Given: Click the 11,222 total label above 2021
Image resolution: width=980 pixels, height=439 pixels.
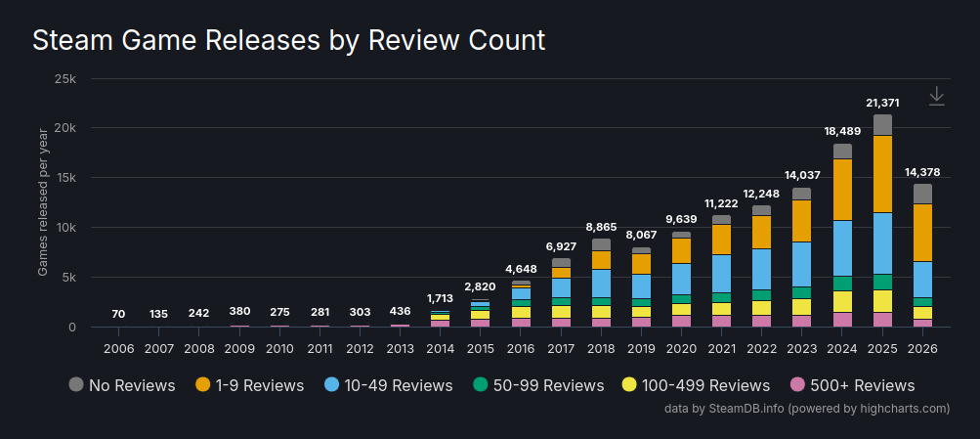Looking at the screenshot, I should coord(722,203).
